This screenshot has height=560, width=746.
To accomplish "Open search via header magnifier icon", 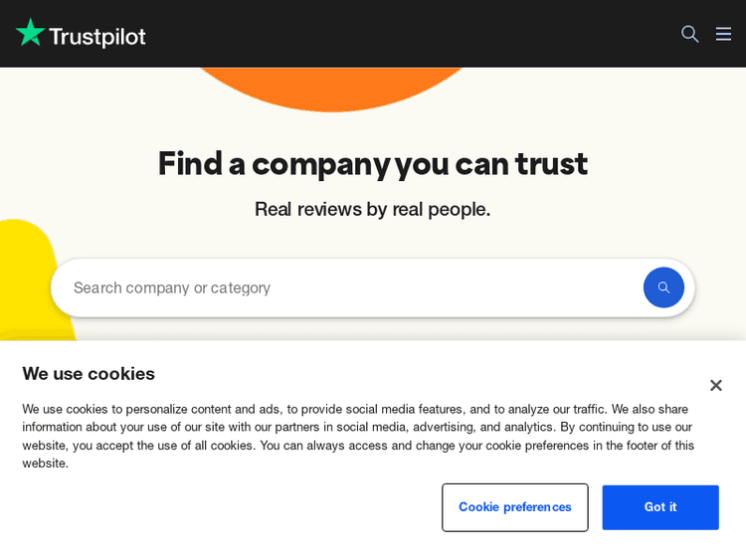I will pyautogui.click(x=689, y=34).
